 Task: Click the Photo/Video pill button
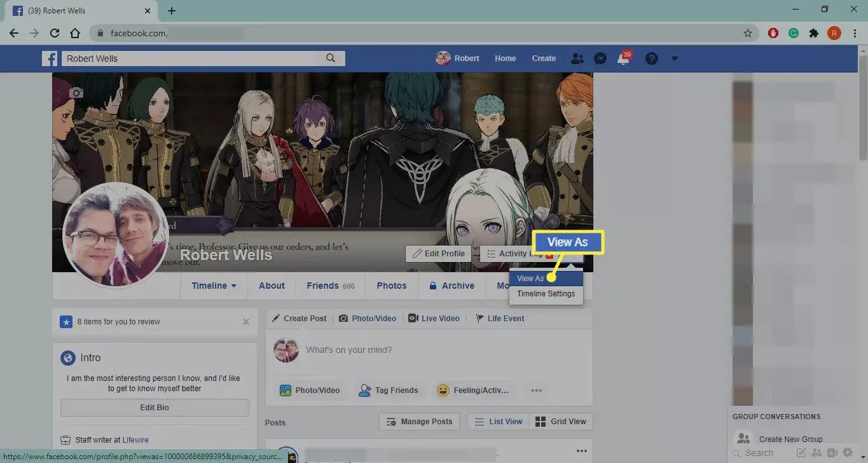pos(310,390)
